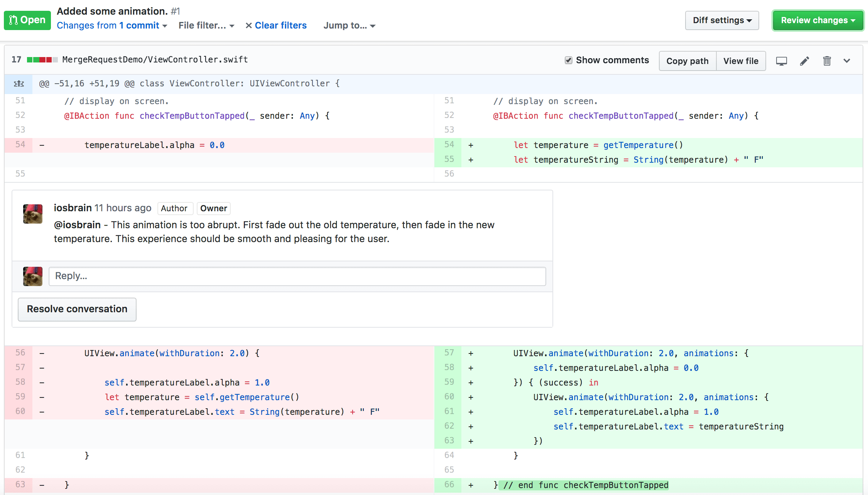
Task: Click the iosbrain username link
Action: [x=73, y=208]
